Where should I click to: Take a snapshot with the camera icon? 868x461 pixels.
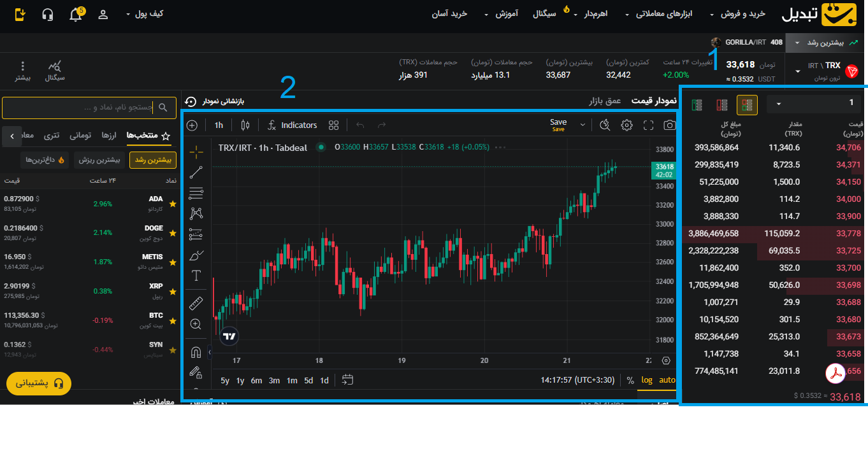tap(669, 125)
